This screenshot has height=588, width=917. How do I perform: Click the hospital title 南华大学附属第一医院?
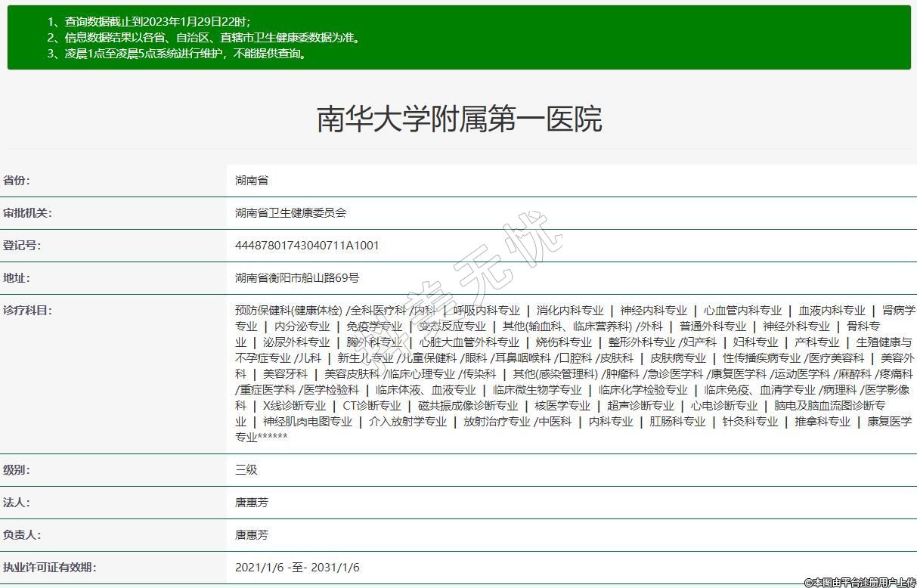[459, 119]
